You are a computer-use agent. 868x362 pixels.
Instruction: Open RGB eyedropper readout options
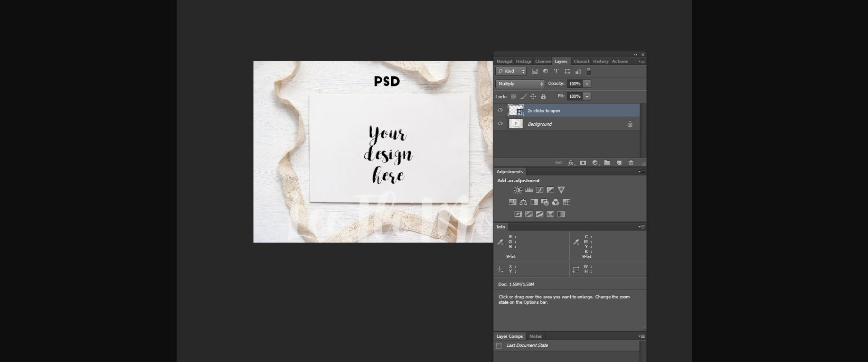click(x=500, y=242)
